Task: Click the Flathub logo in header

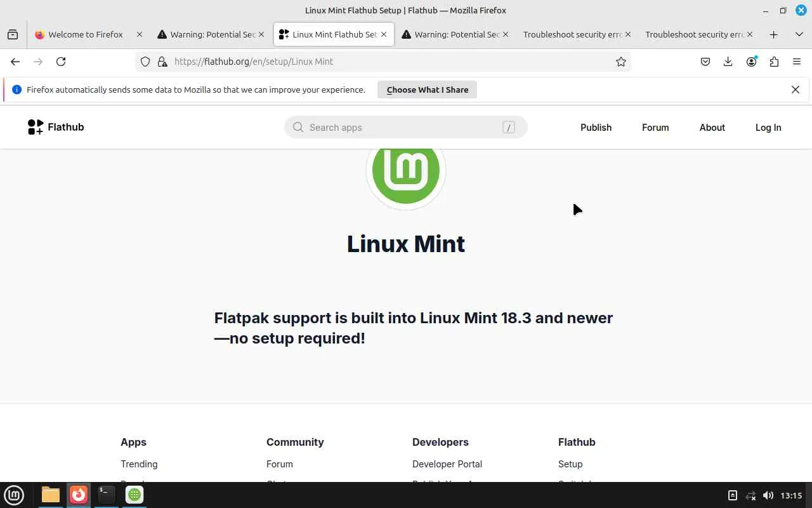Action: (x=56, y=127)
